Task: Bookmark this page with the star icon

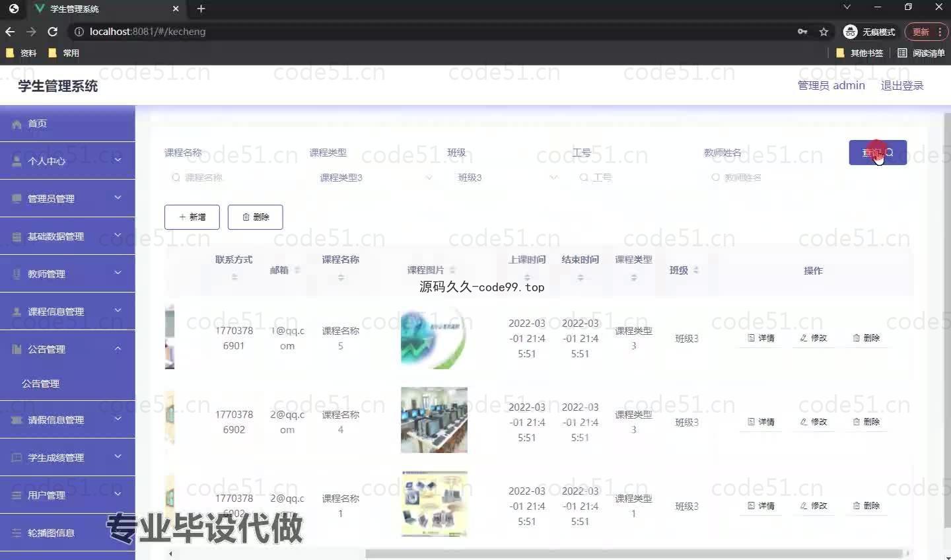Action: 824,32
